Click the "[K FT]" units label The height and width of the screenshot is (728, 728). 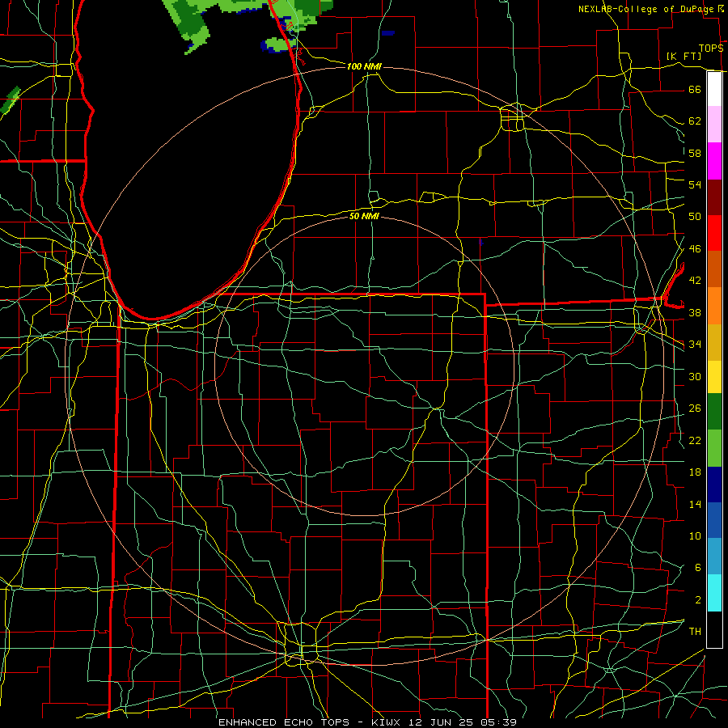(x=684, y=56)
